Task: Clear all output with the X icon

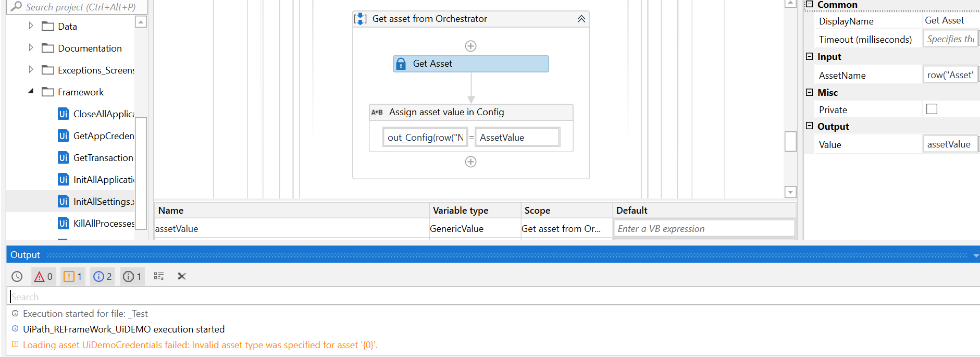Action: 182,276
